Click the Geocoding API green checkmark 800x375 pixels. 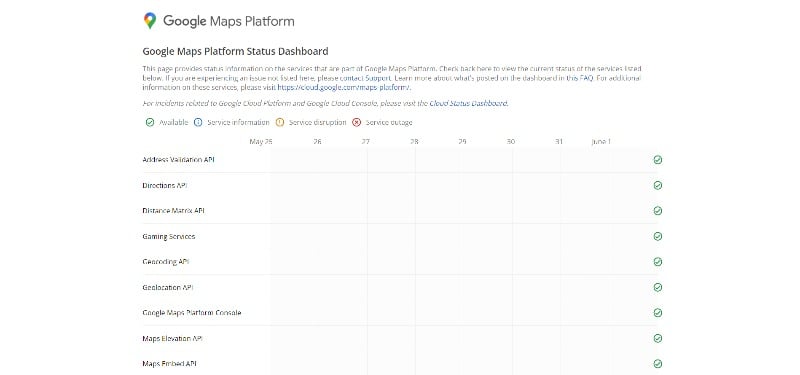658,262
